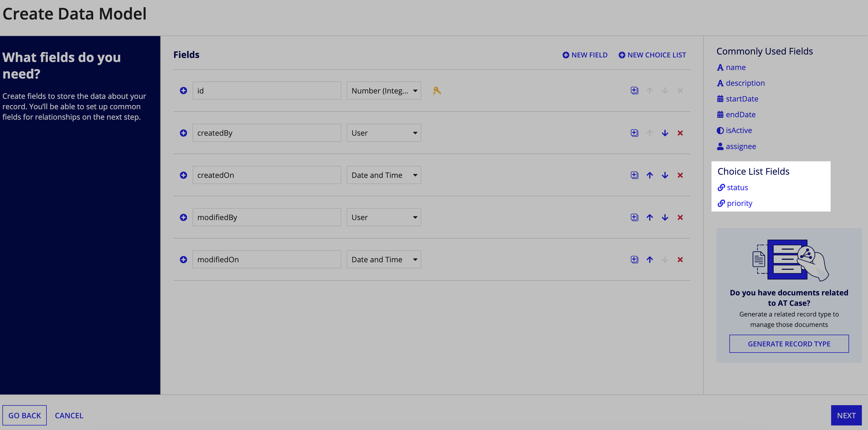The height and width of the screenshot is (430, 868).
Task: Move the createdOn field up
Action: (650, 175)
